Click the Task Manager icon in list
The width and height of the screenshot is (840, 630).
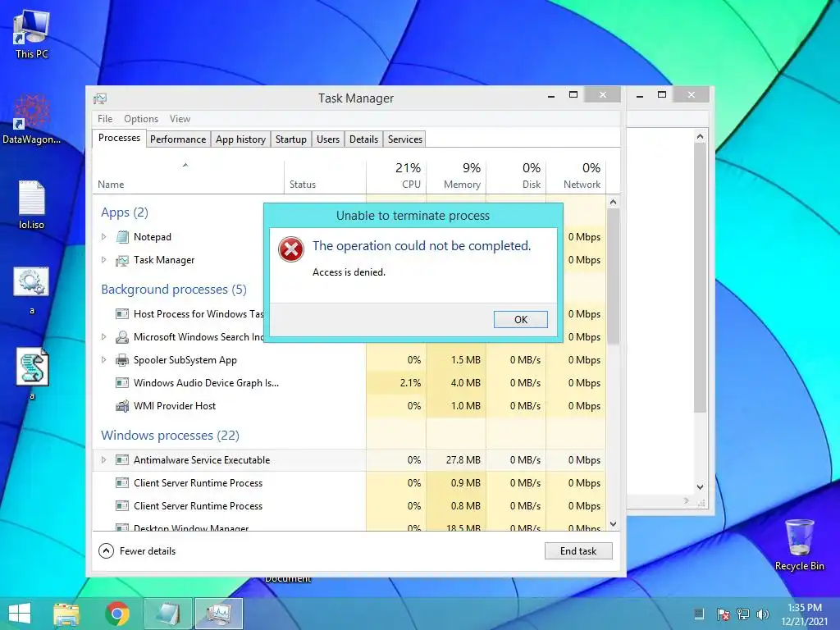coord(122,260)
